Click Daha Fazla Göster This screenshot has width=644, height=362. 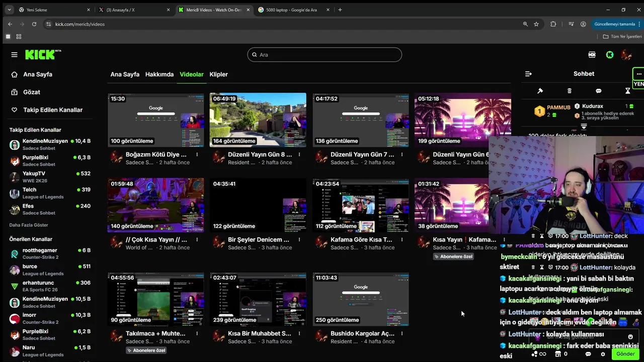tap(29, 225)
